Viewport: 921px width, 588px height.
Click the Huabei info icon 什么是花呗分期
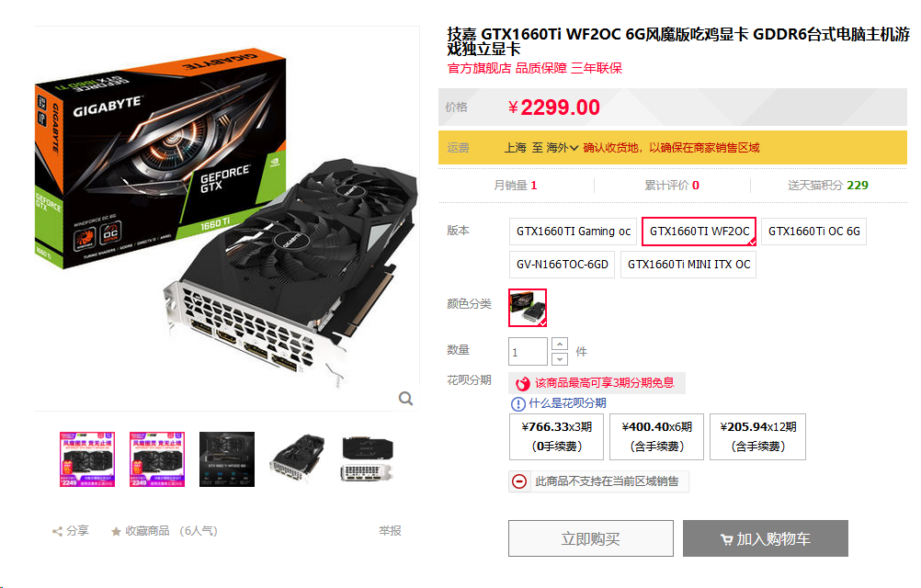tap(518, 403)
